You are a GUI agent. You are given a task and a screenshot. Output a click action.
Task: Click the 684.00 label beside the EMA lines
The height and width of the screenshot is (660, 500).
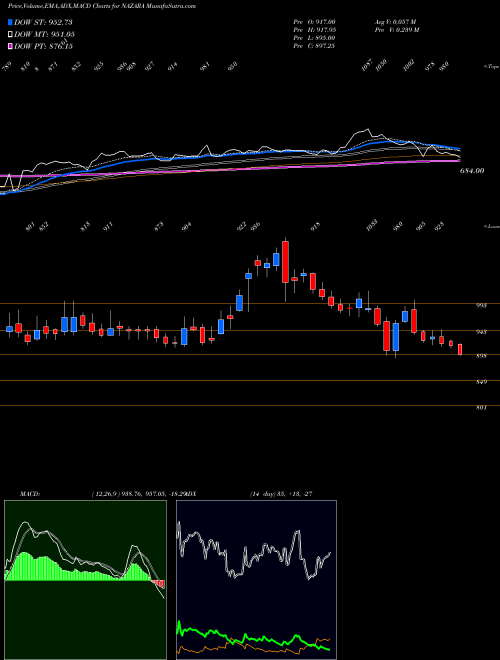coord(471,170)
